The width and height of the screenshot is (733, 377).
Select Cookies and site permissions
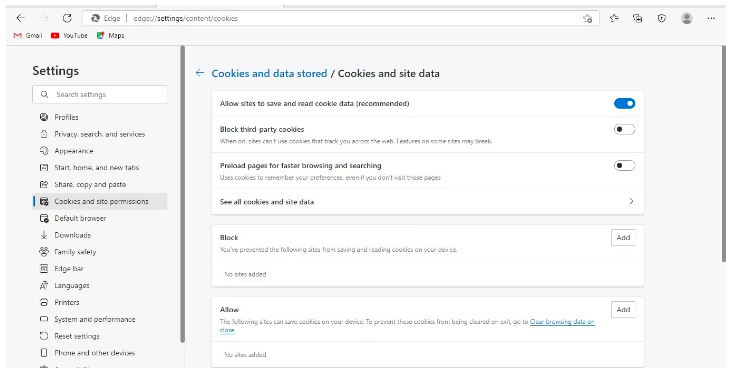click(x=100, y=201)
